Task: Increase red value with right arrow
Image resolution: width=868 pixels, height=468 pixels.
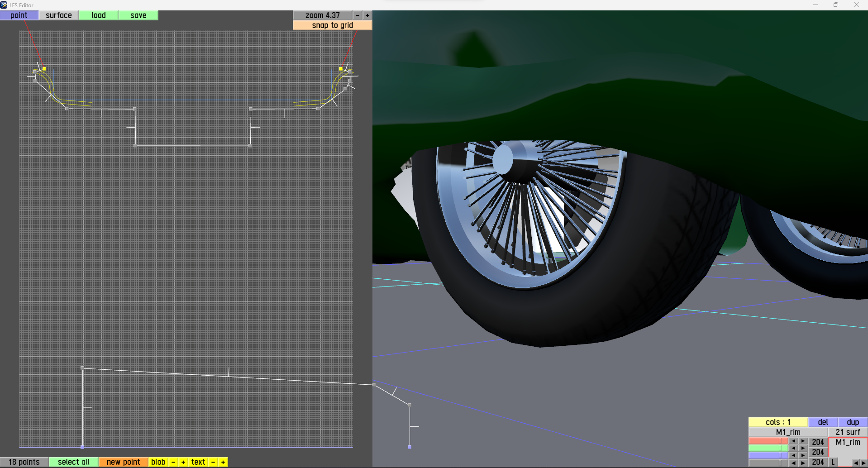Action: pyautogui.click(x=803, y=441)
